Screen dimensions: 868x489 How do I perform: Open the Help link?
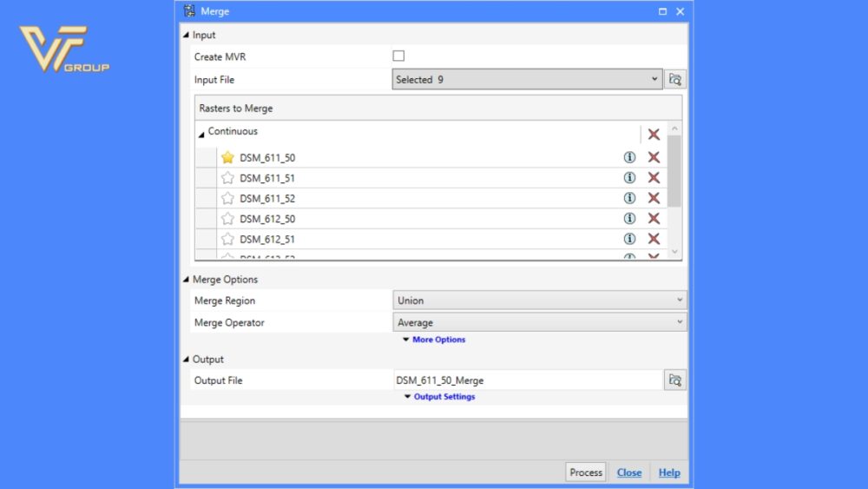pyautogui.click(x=669, y=472)
